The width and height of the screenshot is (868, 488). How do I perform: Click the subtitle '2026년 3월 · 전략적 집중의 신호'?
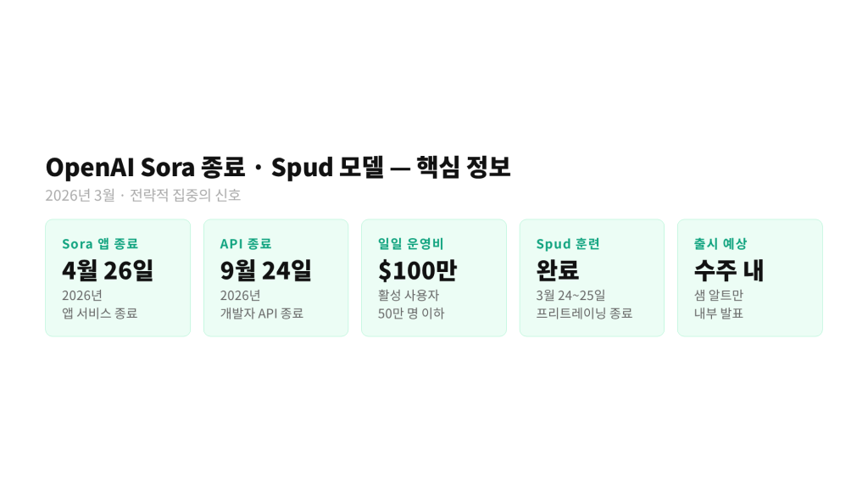coord(143,196)
